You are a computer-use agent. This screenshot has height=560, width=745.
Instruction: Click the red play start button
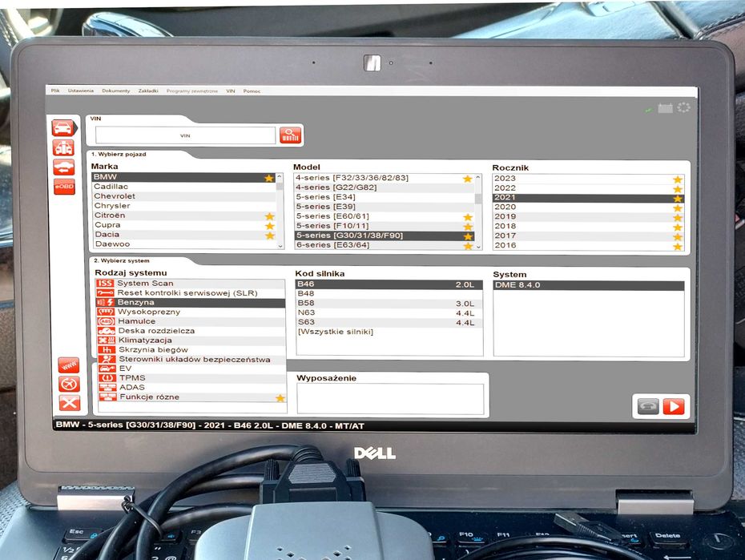click(x=674, y=407)
